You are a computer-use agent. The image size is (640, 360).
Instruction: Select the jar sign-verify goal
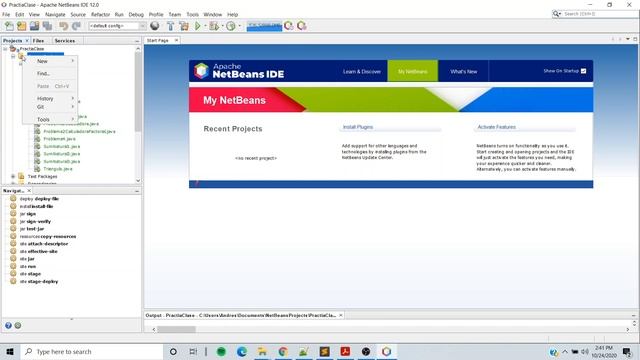(x=36, y=222)
